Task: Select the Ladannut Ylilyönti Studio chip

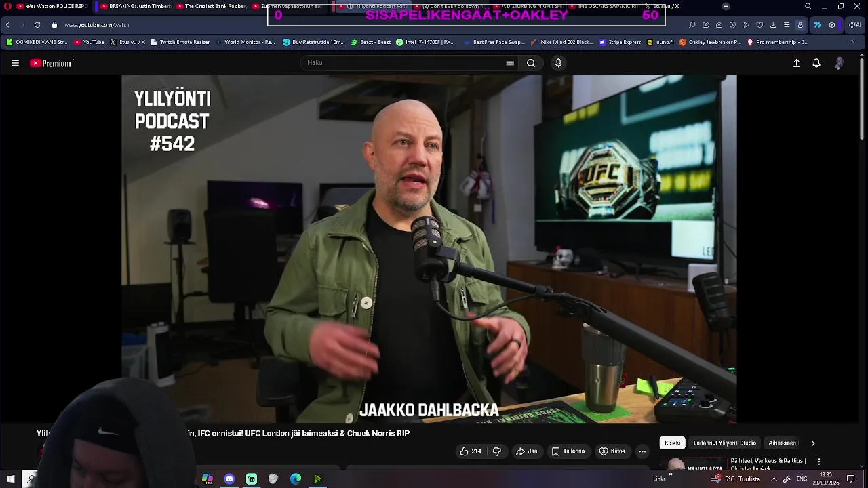Action: [724, 443]
